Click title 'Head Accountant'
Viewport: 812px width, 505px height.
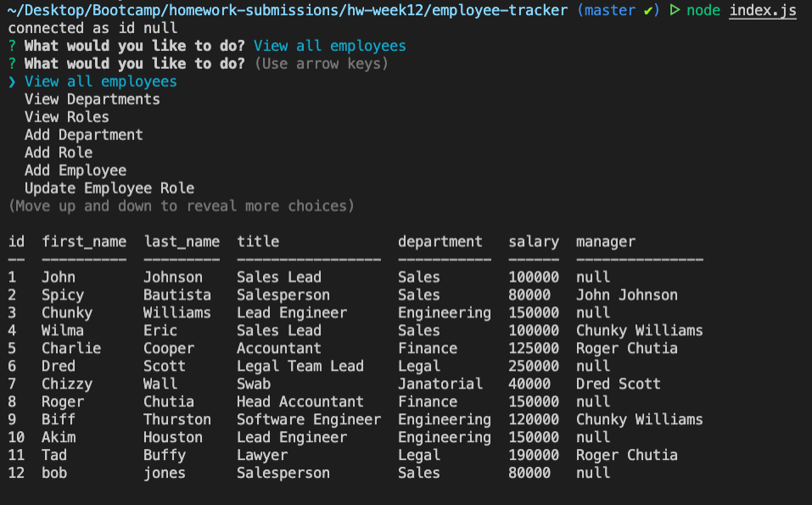click(x=300, y=402)
